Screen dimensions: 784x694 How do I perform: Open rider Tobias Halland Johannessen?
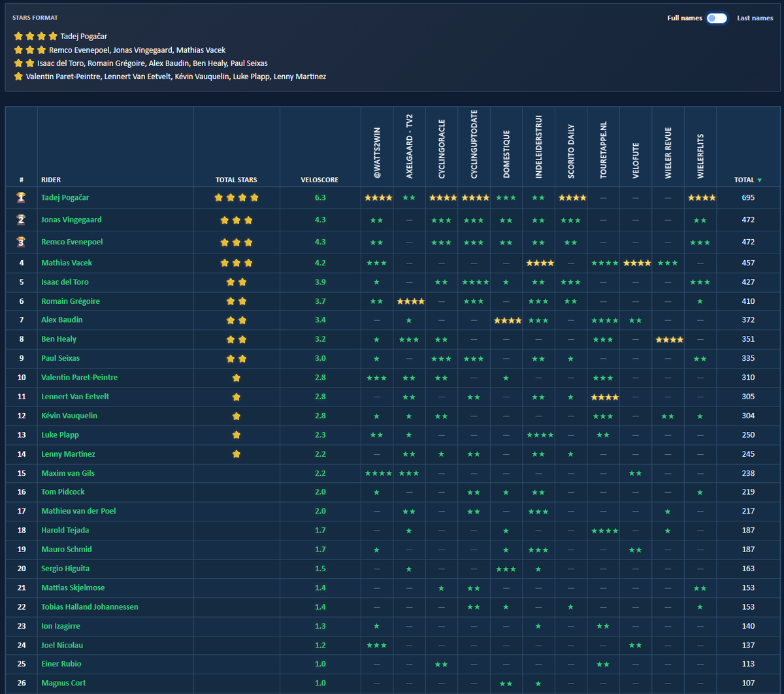[x=90, y=606]
